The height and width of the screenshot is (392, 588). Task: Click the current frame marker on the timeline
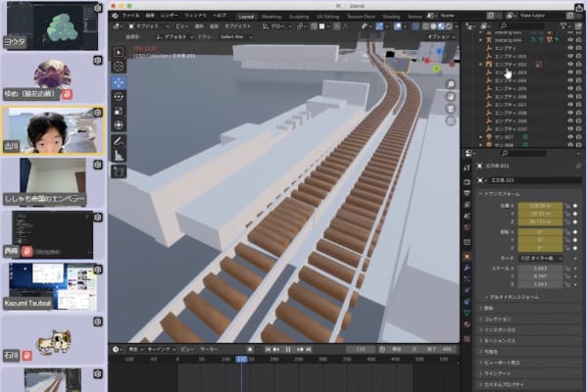coord(241,359)
